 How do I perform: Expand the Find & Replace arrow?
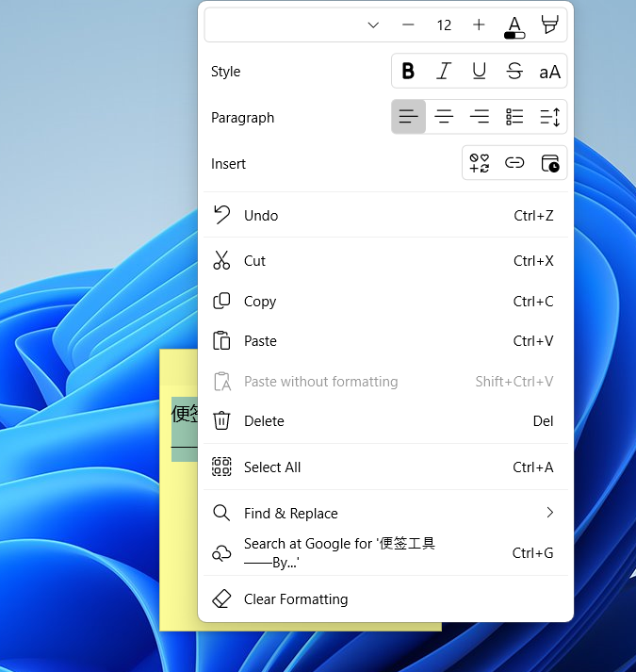click(550, 513)
